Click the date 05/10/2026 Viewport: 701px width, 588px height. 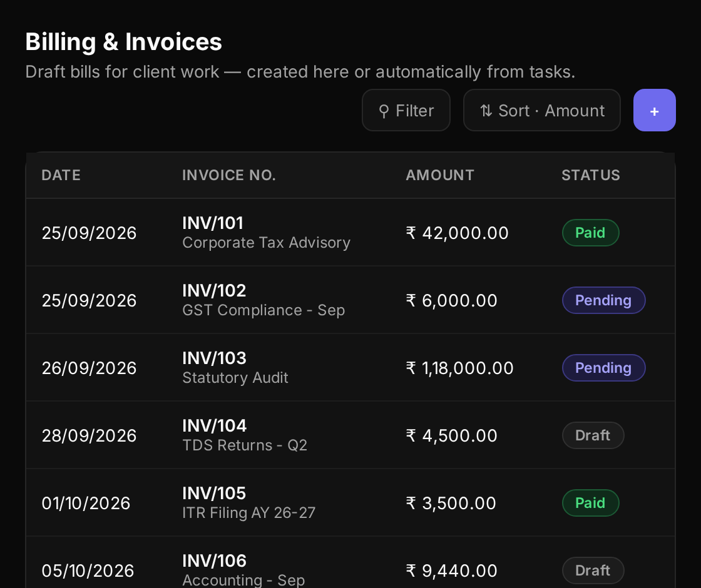pos(88,570)
